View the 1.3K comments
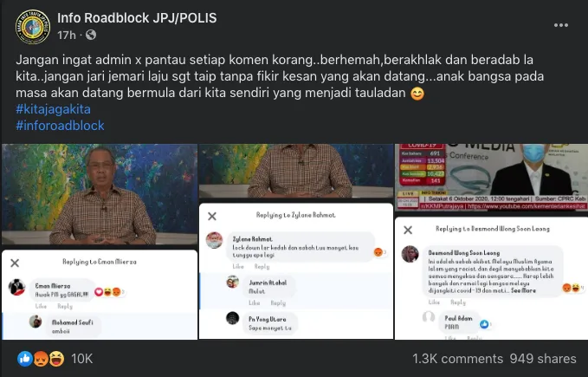The image size is (588, 377). 457,359
